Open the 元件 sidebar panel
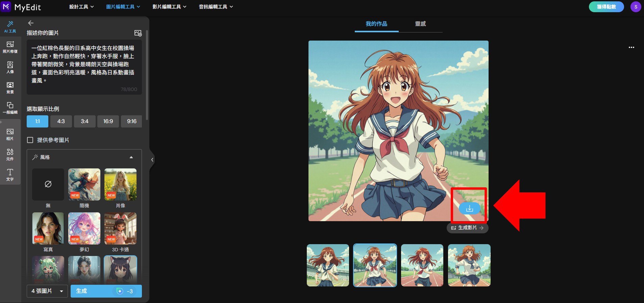 click(10, 155)
